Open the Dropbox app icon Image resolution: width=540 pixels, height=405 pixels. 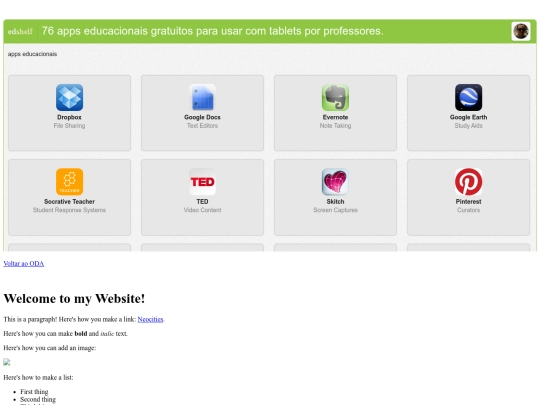69,97
